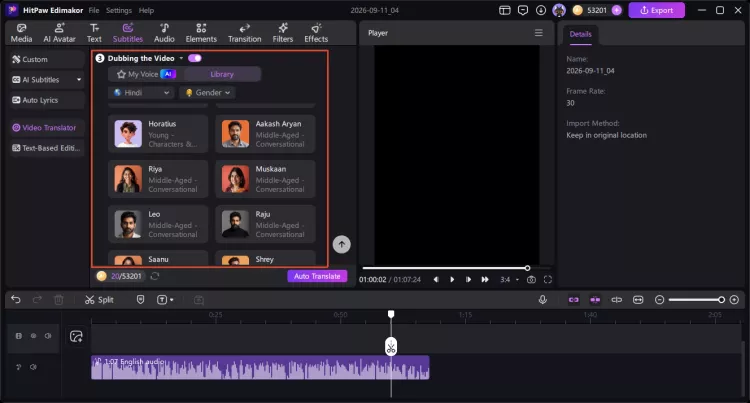Viewport: 750px width, 403px height.
Task: Toggle the second purple magnet-snap icon
Action: click(x=595, y=300)
